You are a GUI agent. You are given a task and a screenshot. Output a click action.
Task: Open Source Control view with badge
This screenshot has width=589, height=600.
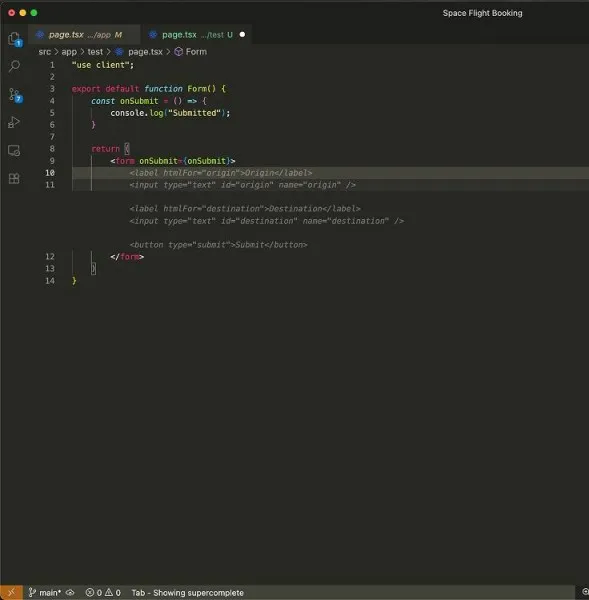tap(15, 95)
